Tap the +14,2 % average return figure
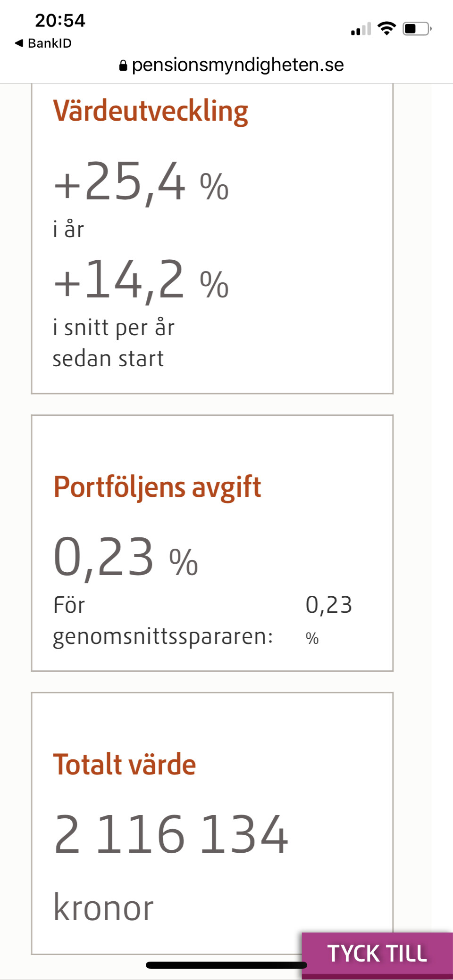The height and width of the screenshot is (980, 453). tap(141, 281)
